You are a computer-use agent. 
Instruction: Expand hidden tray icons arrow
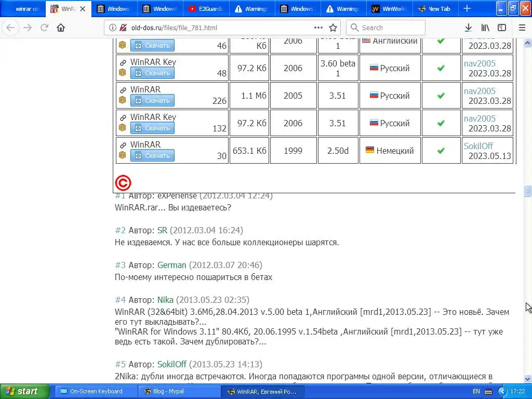click(502, 392)
